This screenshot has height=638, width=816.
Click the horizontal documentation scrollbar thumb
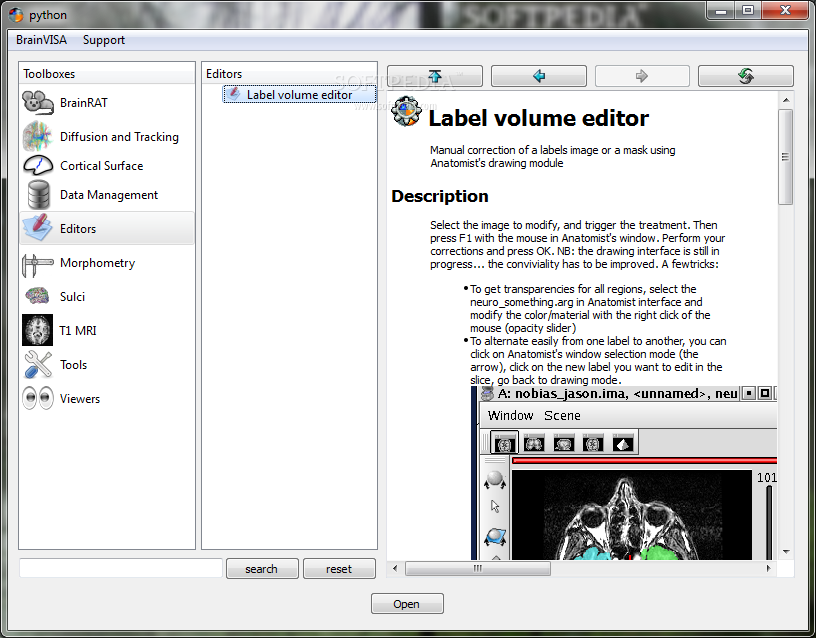477,568
